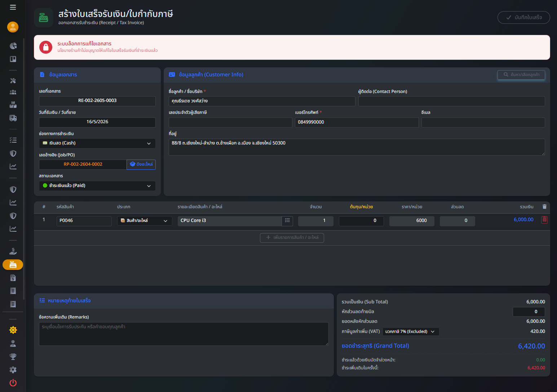Click the เพิ่มรายการสินค้า / อะไหล่ add item button

pyautogui.click(x=292, y=238)
